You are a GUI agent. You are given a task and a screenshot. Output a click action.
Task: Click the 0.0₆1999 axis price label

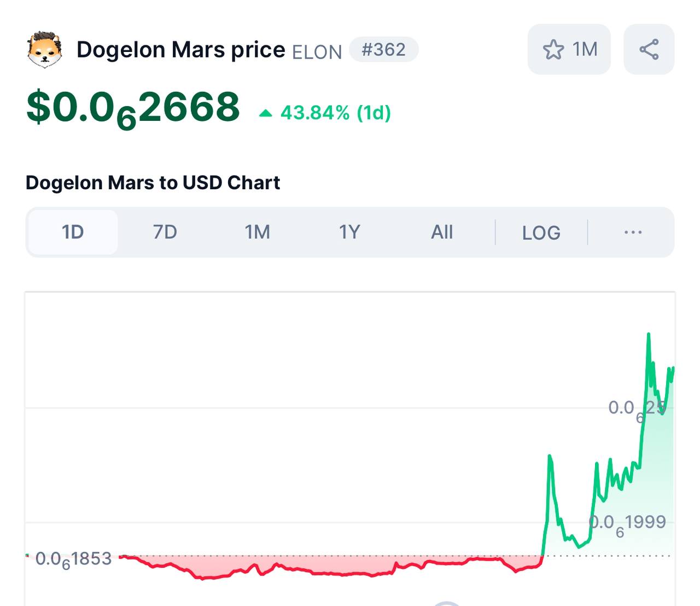[x=627, y=523]
